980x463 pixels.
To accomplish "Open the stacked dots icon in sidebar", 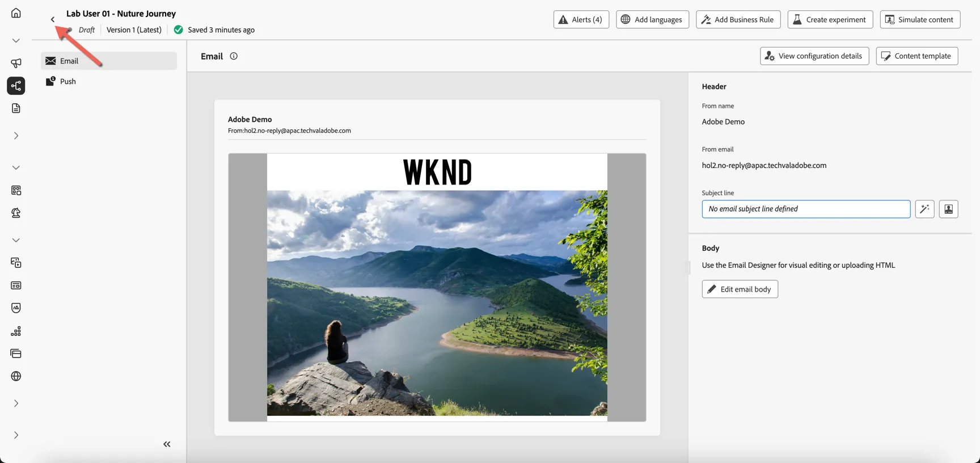I will pos(16,331).
